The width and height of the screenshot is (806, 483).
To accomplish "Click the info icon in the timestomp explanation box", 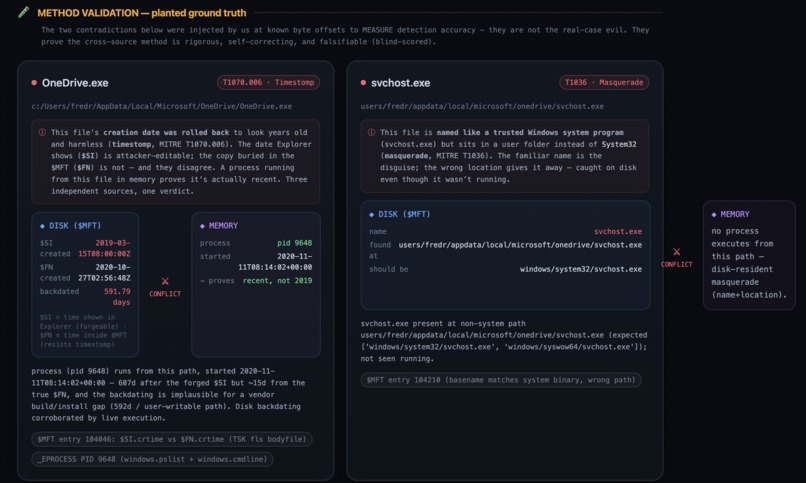I will [42, 133].
